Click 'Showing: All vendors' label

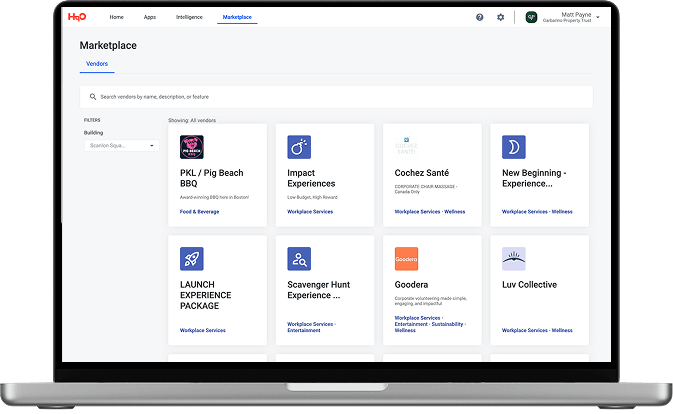pyautogui.click(x=192, y=121)
